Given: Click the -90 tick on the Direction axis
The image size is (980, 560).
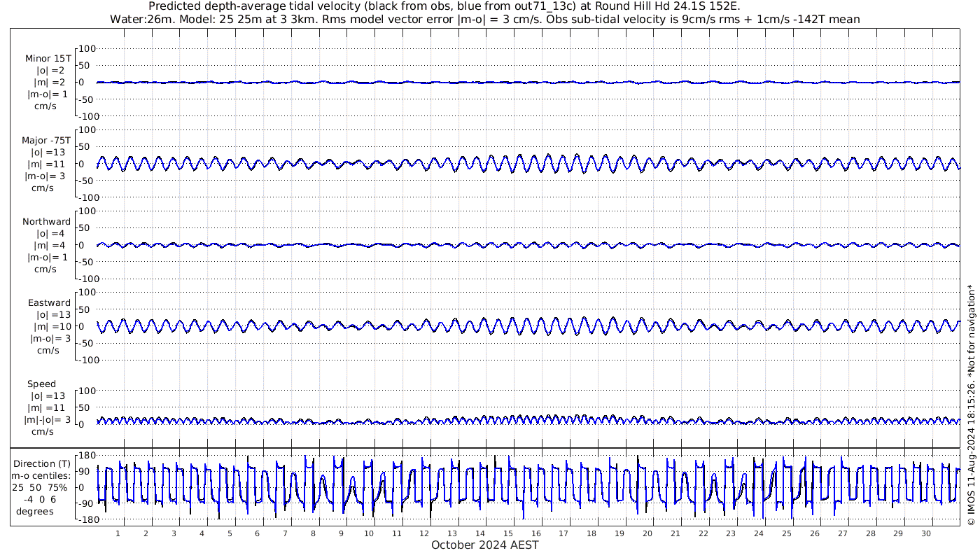Looking at the screenshot, I should 86,504.
